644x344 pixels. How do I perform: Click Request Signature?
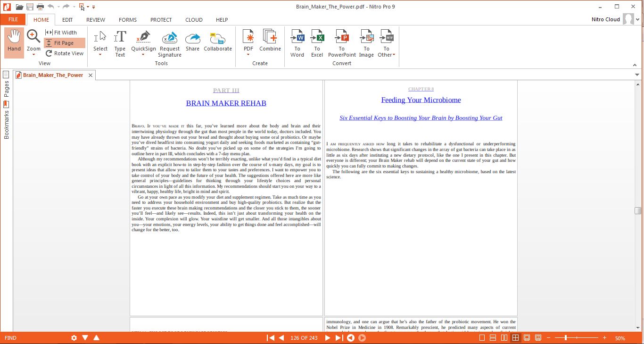point(170,43)
